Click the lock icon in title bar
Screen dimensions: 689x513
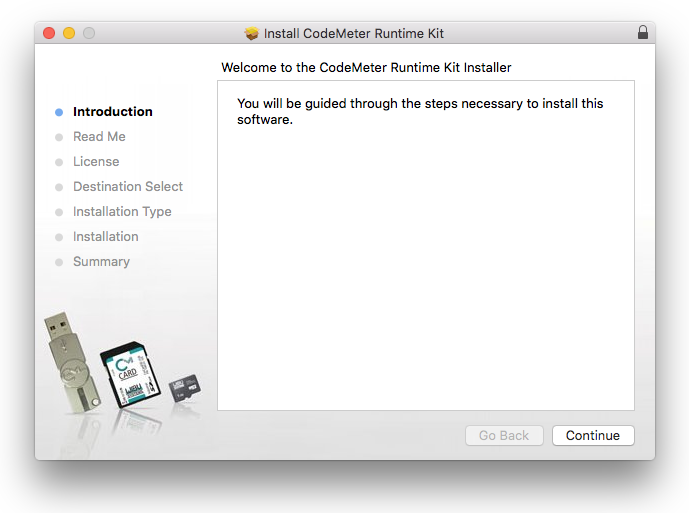(x=642, y=32)
